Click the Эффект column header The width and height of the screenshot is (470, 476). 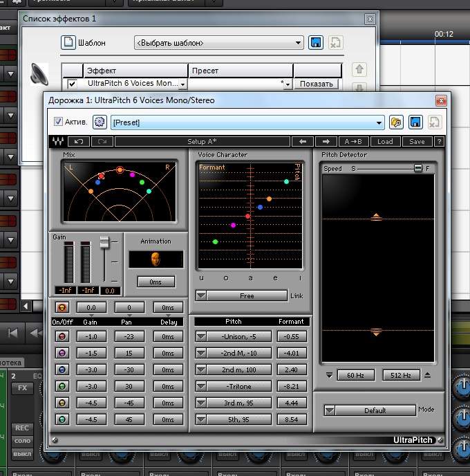tap(135, 71)
